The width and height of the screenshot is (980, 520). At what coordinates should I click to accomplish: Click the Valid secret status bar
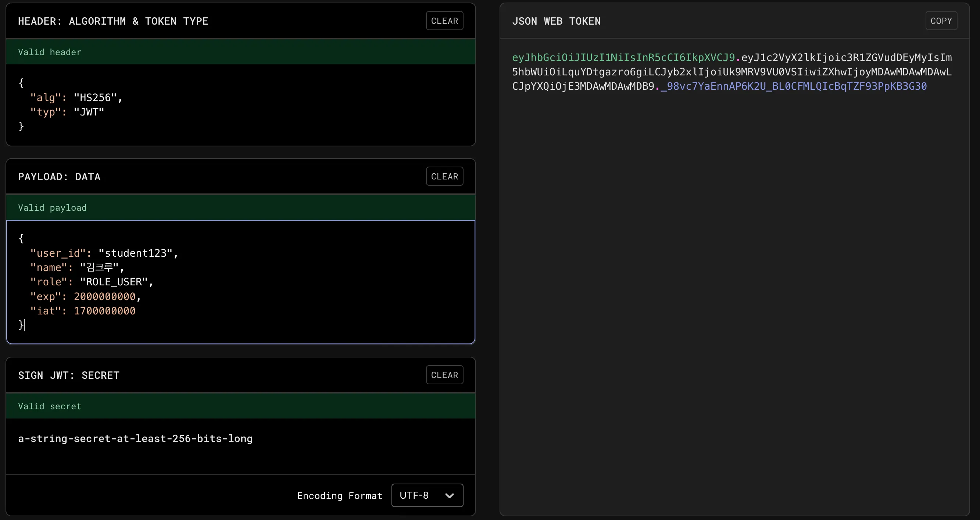point(240,406)
